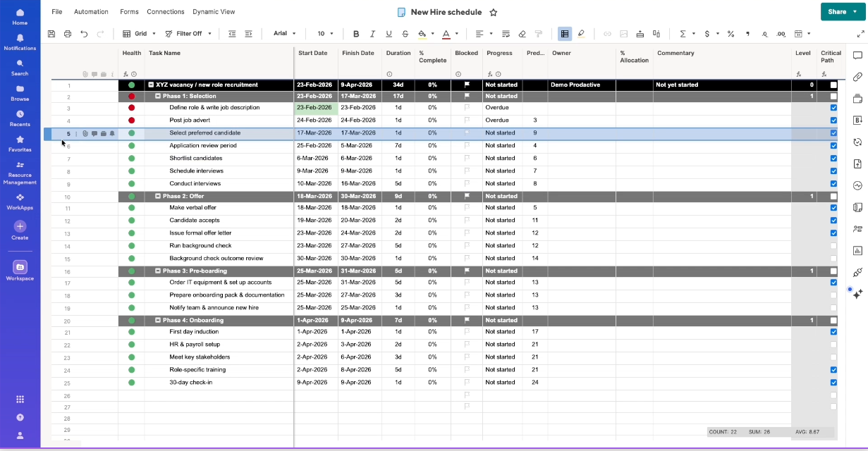The image size is (868, 451).
Task: Click the clear formatting eraser icon
Action: [x=522, y=34]
